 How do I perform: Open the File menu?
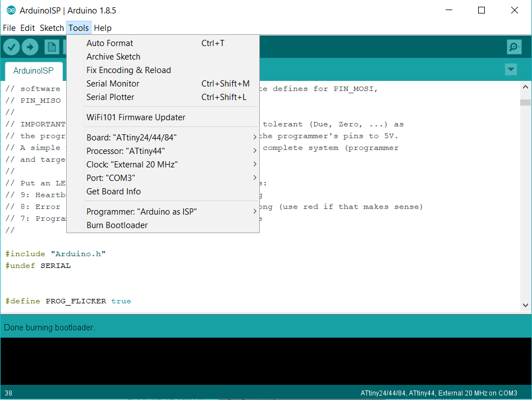(x=9, y=28)
